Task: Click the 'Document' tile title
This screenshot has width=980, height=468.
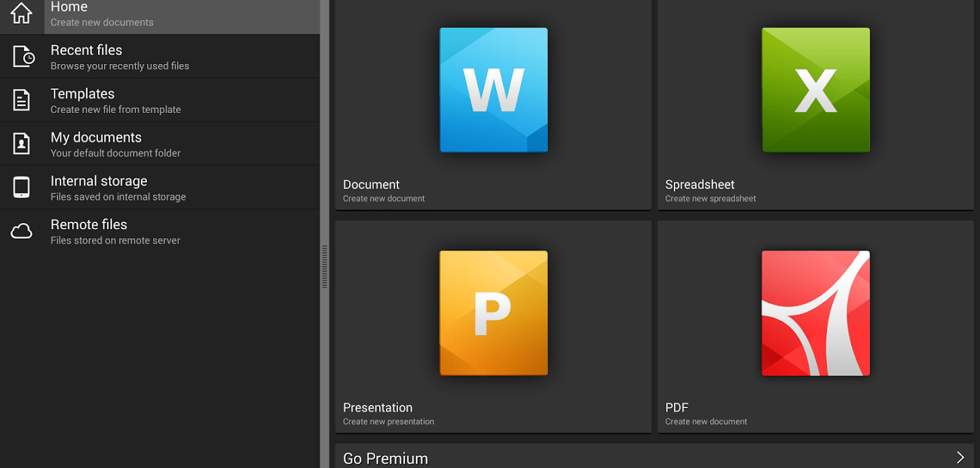Action: pos(371,184)
